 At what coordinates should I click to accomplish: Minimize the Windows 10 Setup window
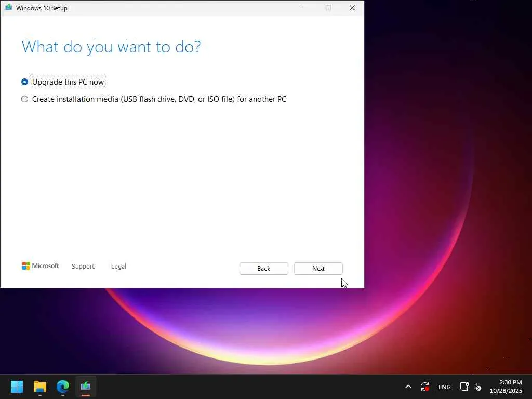[305, 8]
